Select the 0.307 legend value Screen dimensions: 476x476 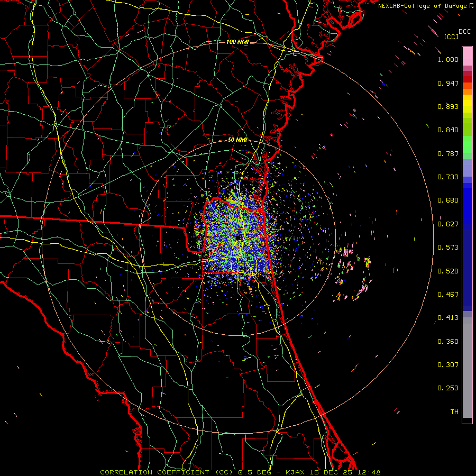448,365
